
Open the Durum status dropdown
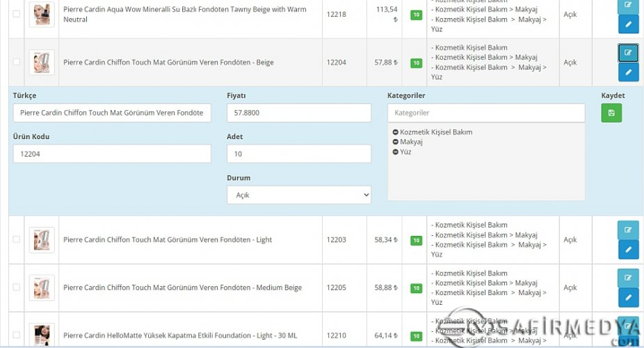[x=298, y=195]
